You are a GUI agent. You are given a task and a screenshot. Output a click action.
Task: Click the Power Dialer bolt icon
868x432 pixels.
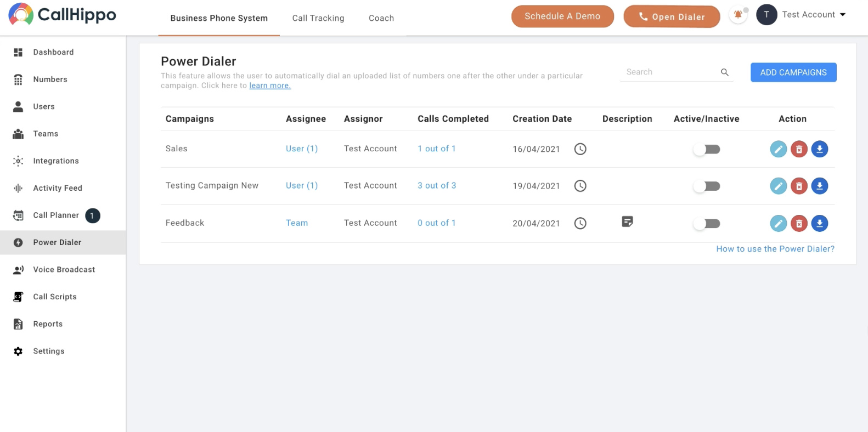(18, 242)
